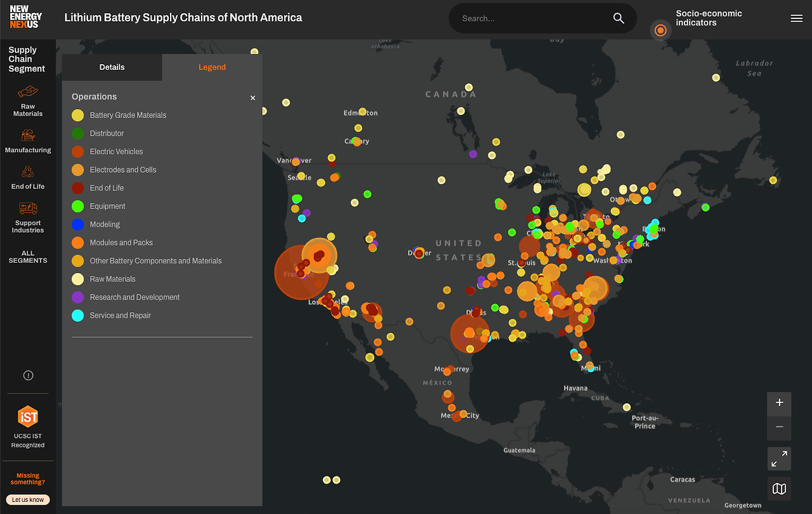Viewport: 812px width, 514px height.
Task: Click the Other Battery Components swatch
Action: [x=77, y=261]
